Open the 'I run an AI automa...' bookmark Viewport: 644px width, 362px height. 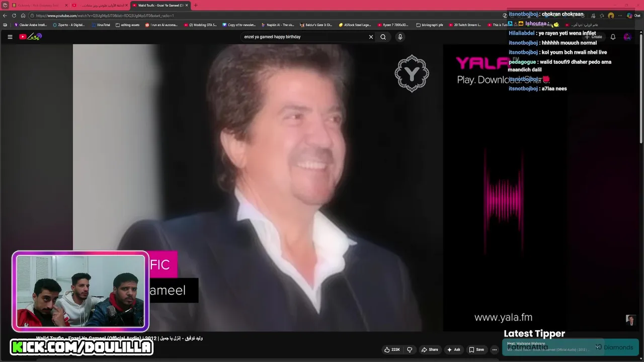tap(162, 25)
